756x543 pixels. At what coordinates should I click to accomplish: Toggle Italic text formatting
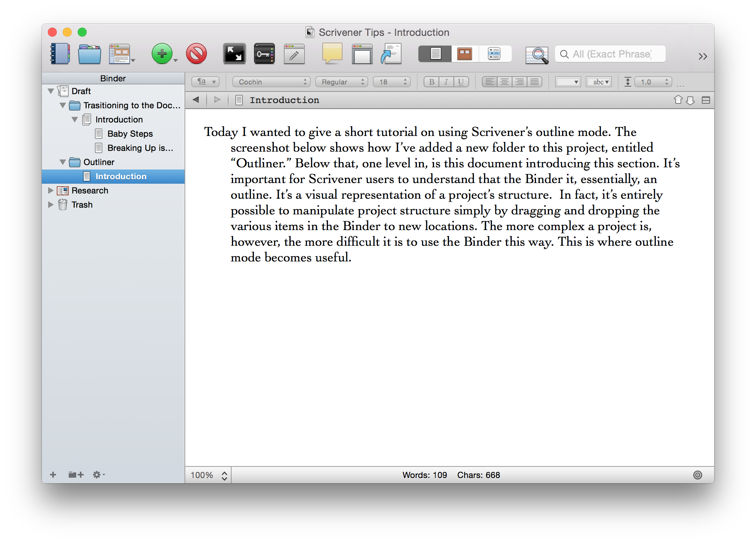[446, 82]
